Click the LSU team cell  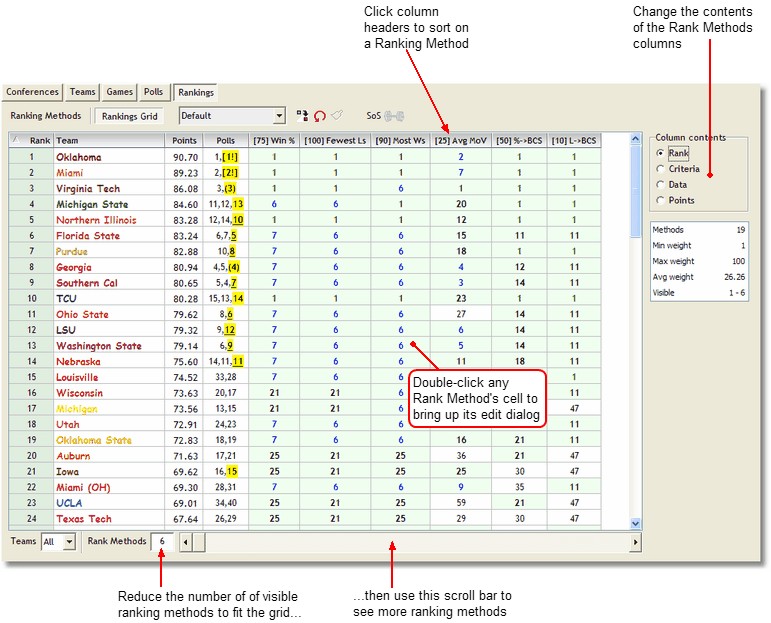(109, 330)
